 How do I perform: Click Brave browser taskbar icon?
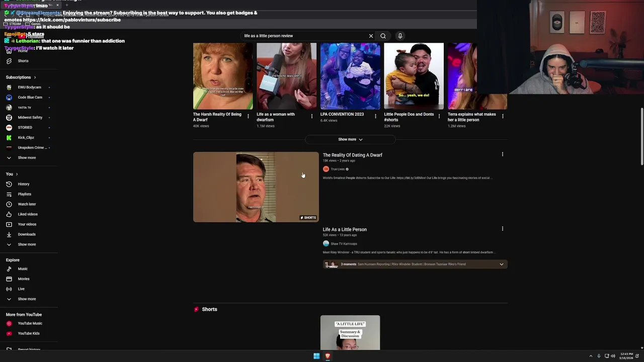328,356
